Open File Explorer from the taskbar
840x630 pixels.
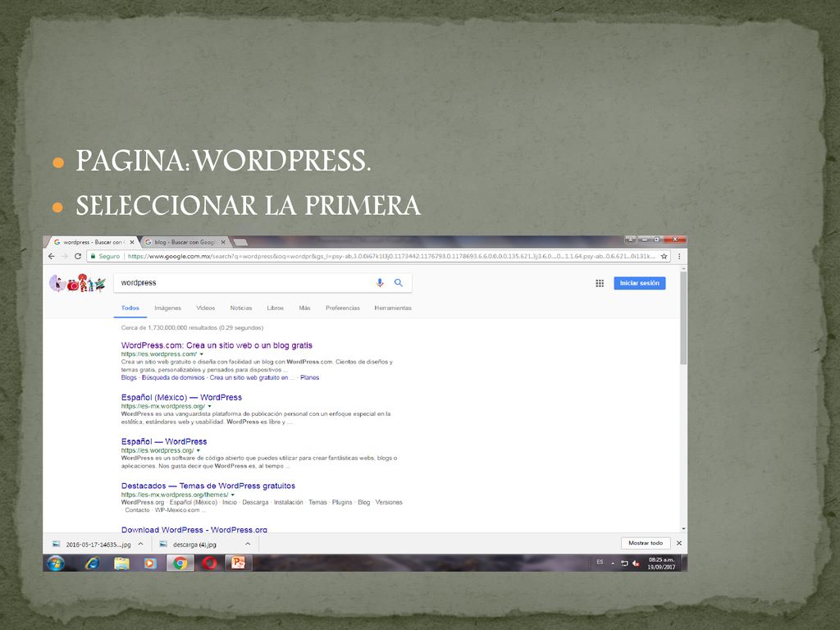coord(121,563)
